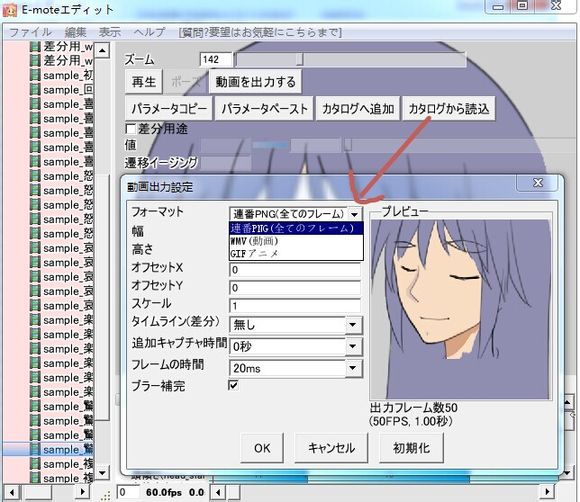Screen dimensions: 580x502
Task: Open the ファイル menu
Action: (30, 33)
